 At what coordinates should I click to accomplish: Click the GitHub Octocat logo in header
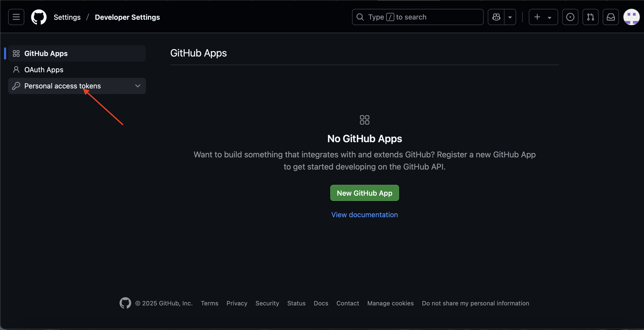pos(39,17)
